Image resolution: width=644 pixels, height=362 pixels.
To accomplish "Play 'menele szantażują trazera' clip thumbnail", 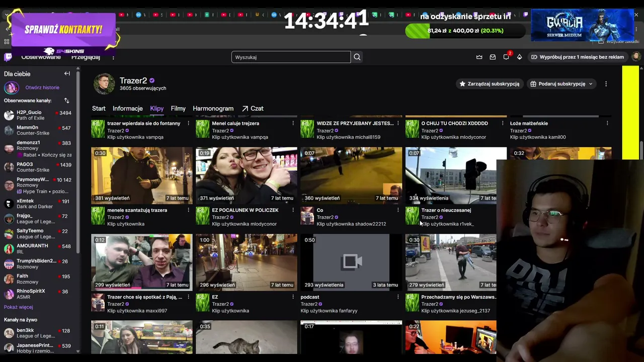I will (142, 175).
